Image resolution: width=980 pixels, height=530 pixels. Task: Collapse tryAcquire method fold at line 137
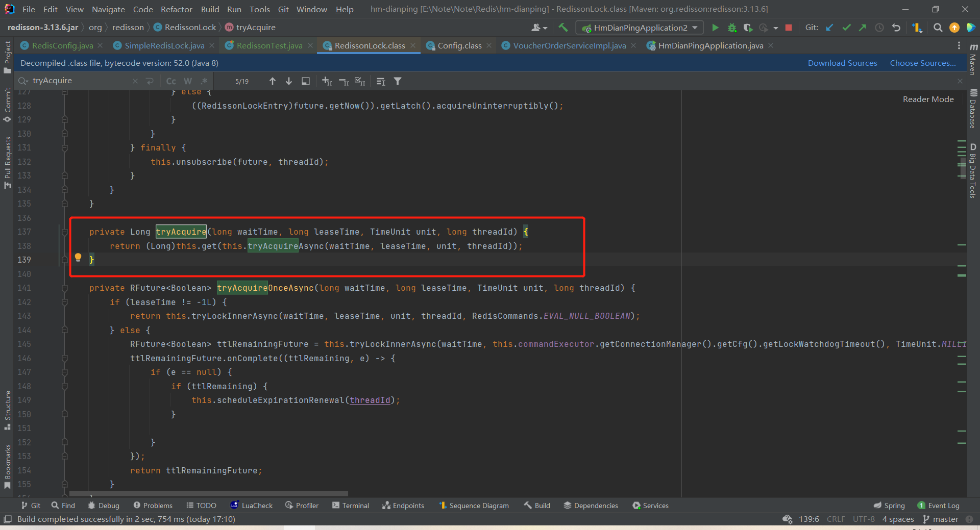[65, 232]
